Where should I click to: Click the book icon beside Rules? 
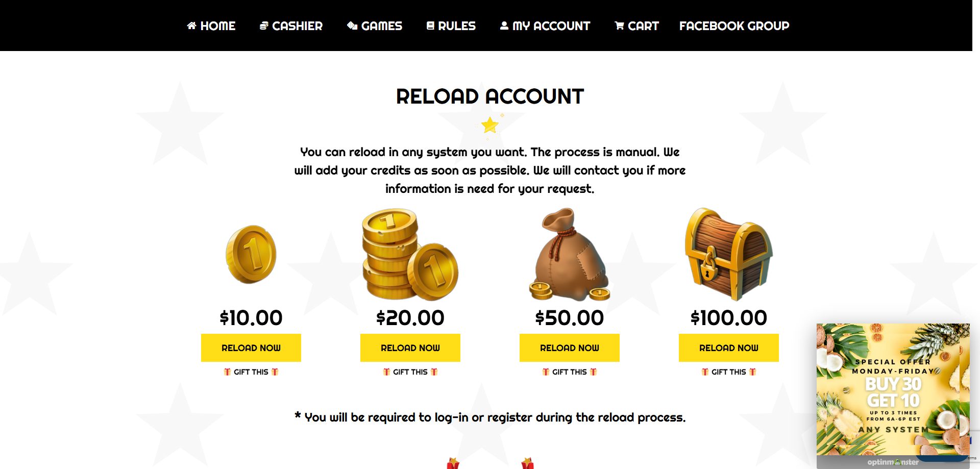coord(430,26)
